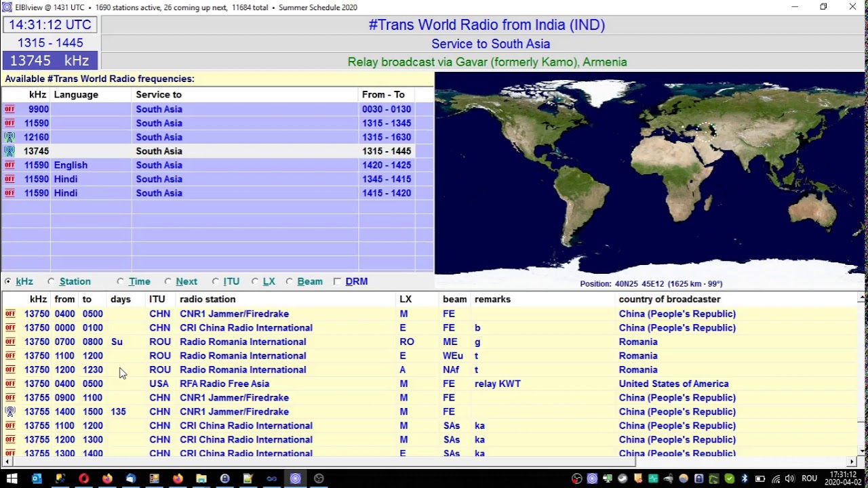Click the 14:31:12 UTC clock display
868x488 pixels.
point(50,25)
